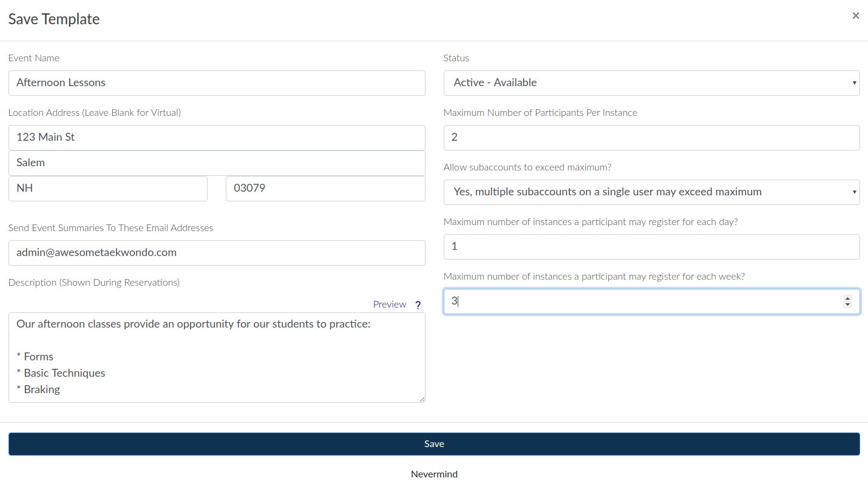Screen dimensions: 868x495
Task: Click the street address field 123 Main St
Action: point(217,138)
